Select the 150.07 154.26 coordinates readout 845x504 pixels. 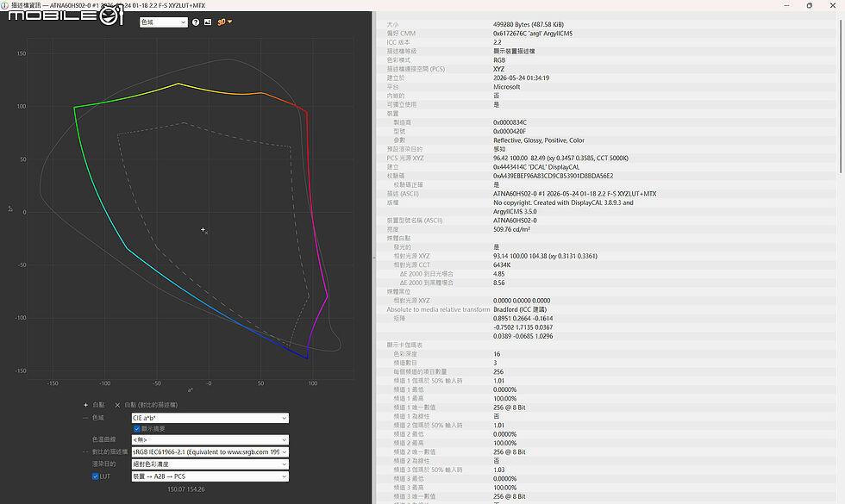coord(186,489)
